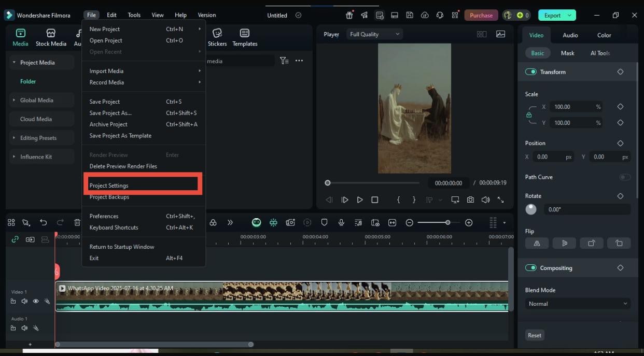Image resolution: width=644 pixels, height=356 pixels.
Task: Add keyframe for Transform
Action: coord(620,72)
